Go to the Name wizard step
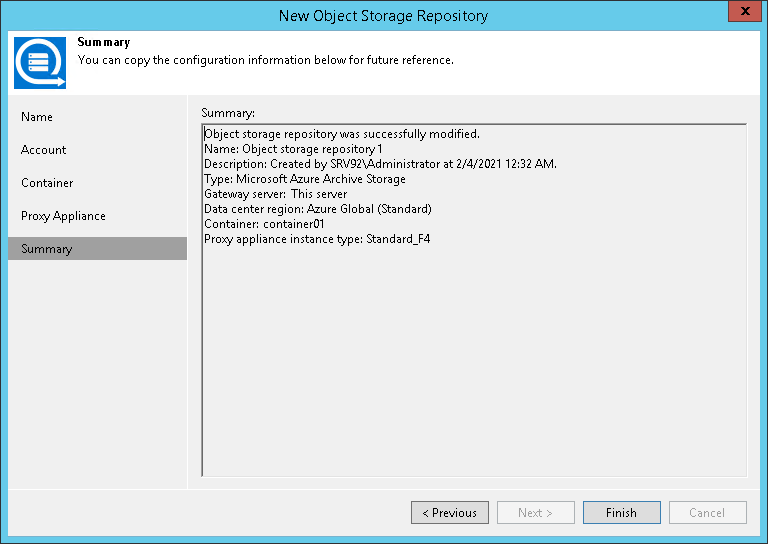This screenshot has height=544, width=768. point(37,117)
